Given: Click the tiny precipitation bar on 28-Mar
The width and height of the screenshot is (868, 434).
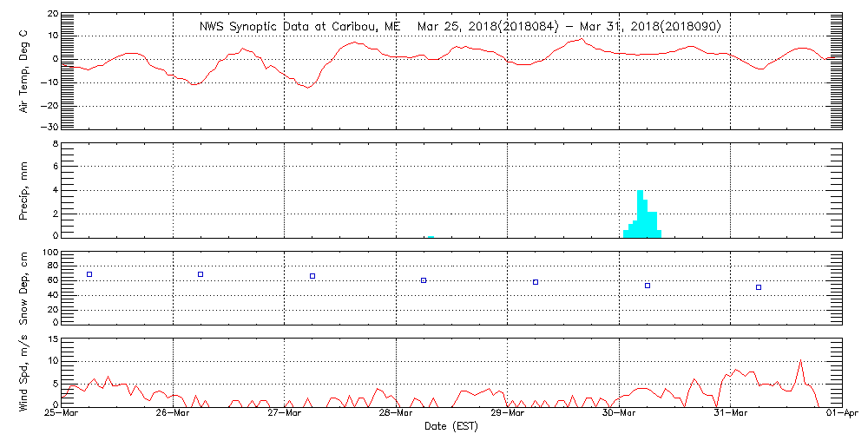Looking at the screenshot, I should tap(431, 235).
